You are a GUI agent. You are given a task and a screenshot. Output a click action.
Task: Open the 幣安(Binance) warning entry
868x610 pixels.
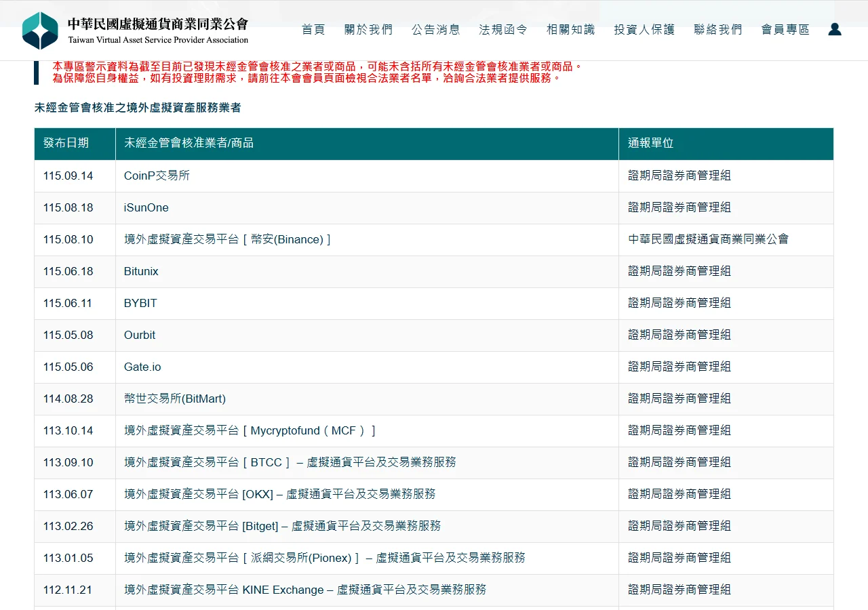(227, 239)
